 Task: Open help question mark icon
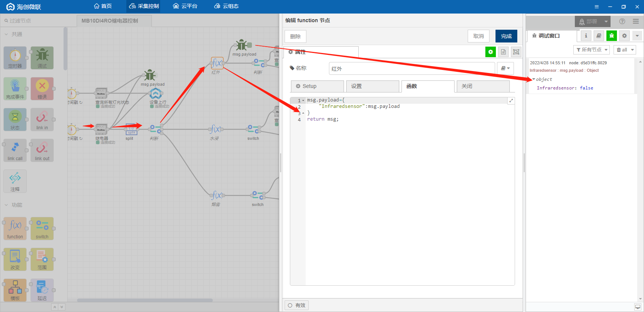(622, 21)
